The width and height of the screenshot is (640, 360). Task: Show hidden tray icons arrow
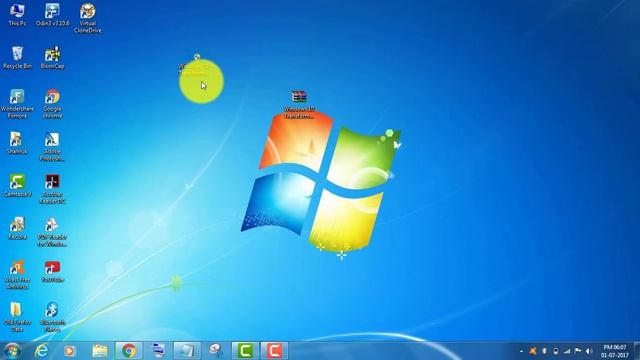pyautogui.click(x=521, y=351)
